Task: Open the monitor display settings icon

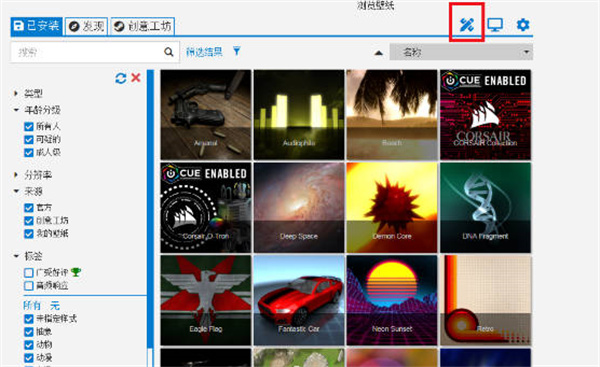Action: tap(495, 25)
